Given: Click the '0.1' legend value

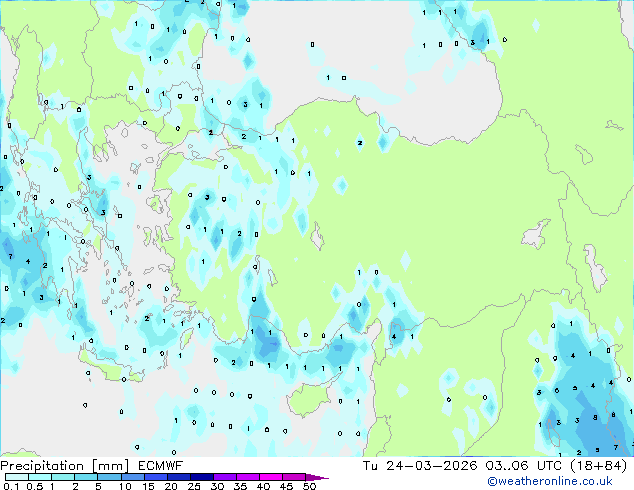Looking at the screenshot, I should 11,486.
